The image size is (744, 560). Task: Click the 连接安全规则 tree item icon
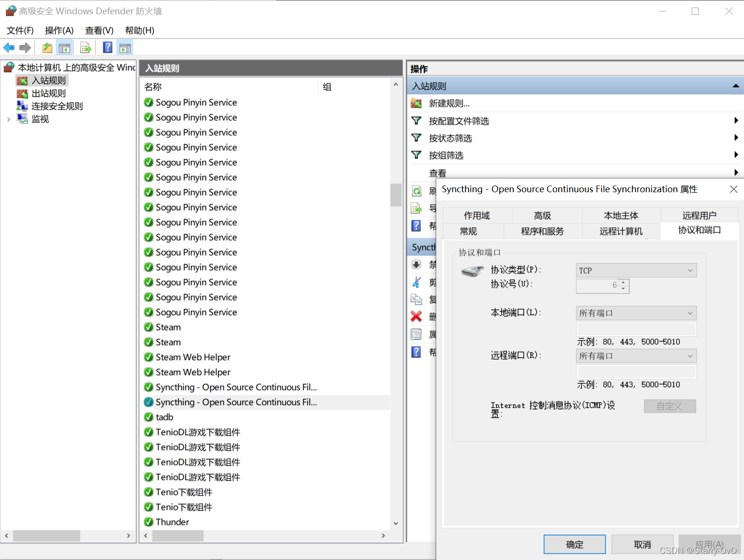click(x=22, y=106)
